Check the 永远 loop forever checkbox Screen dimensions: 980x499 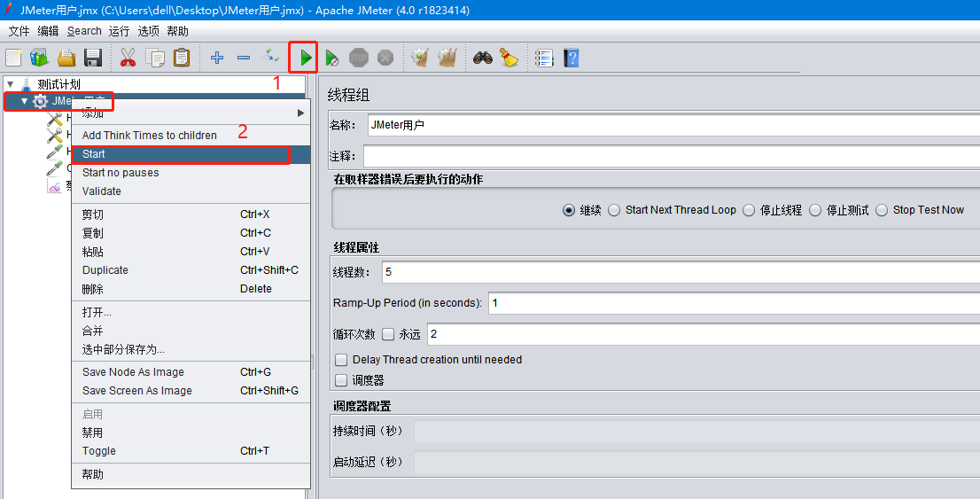[x=388, y=334]
